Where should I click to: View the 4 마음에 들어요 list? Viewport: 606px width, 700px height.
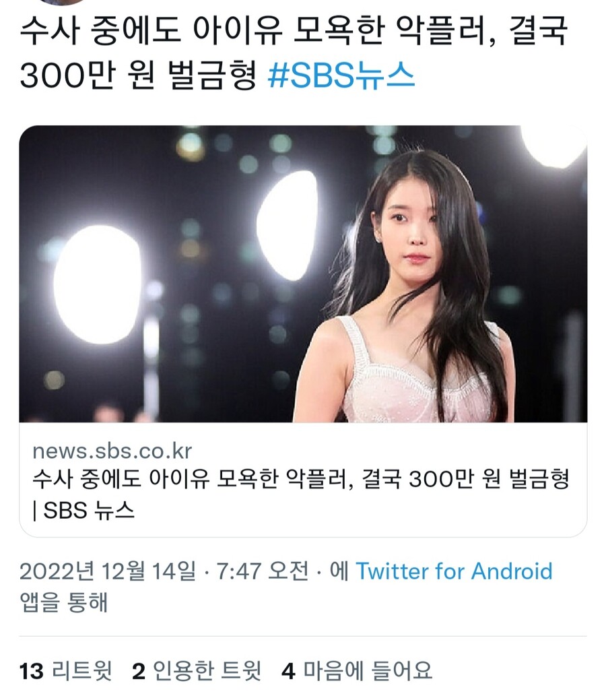pyautogui.click(x=357, y=670)
